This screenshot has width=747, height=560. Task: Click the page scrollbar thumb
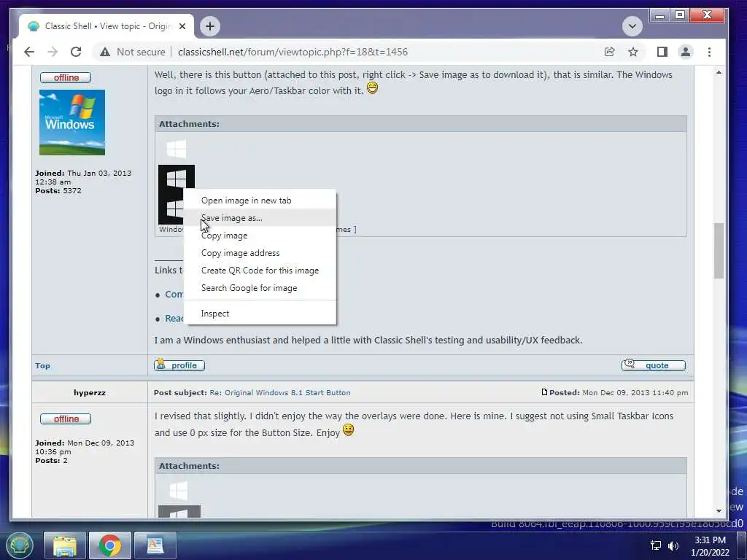point(719,251)
